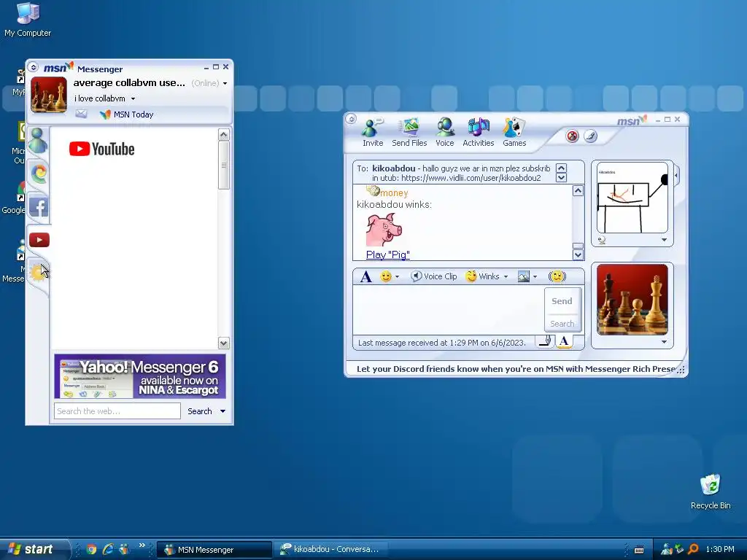Expand the background picture dropdown arrow
Viewport: 747px width, 560px height.
click(535, 276)
